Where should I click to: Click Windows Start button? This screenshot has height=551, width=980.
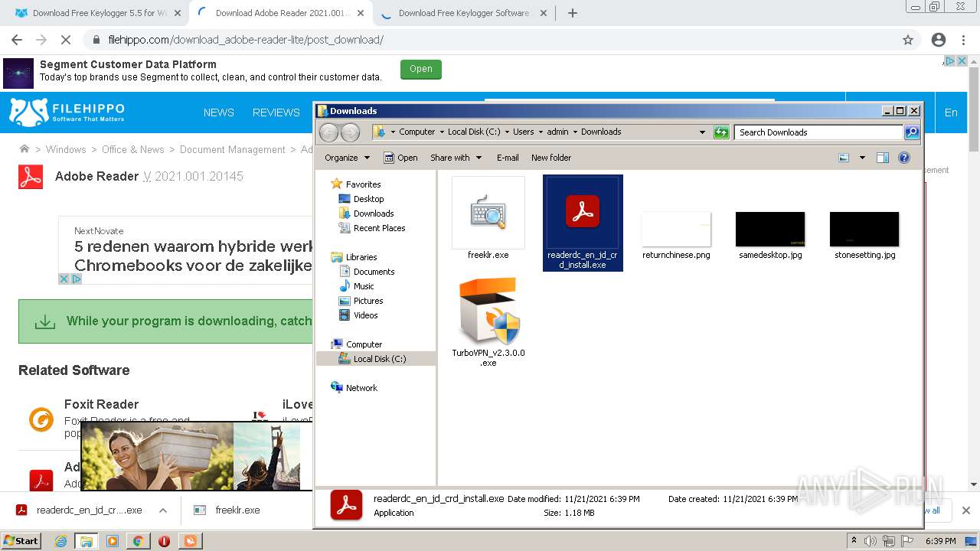point(21,540)
